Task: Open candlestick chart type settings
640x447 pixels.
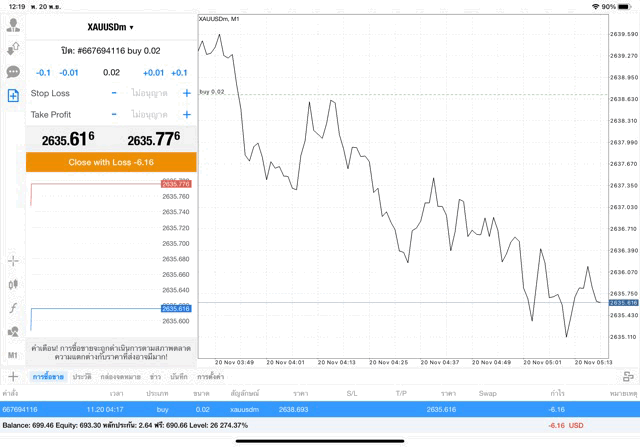Action: [13, 284]
